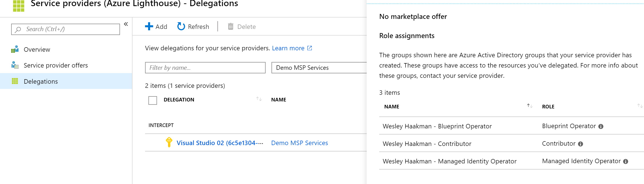The image size is (644, 184).
Task: Sort by DELEGATION column arrows
Action: click(x=259, y=99)
